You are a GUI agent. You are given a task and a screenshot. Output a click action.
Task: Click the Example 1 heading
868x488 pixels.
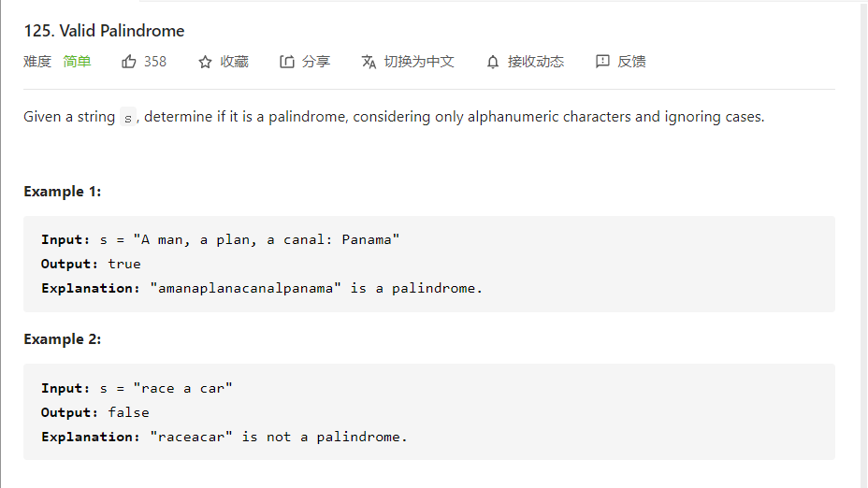(x=62, y=192)
